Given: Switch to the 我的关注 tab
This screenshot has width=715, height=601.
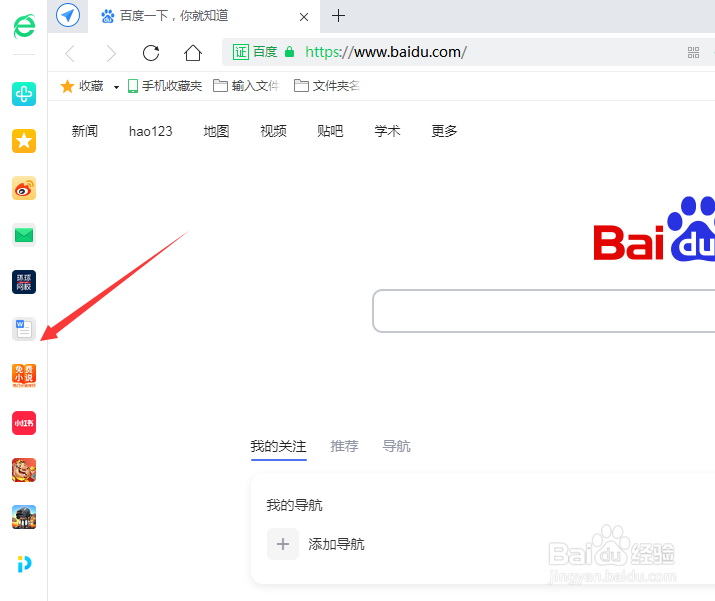Looking at the screenshot, I should (279, 446).
